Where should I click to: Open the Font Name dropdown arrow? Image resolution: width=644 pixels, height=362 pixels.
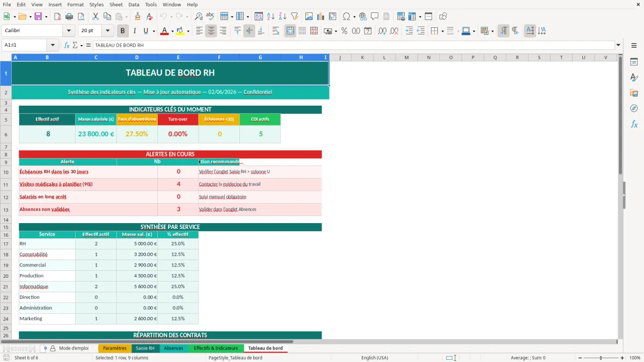point(68,31)
